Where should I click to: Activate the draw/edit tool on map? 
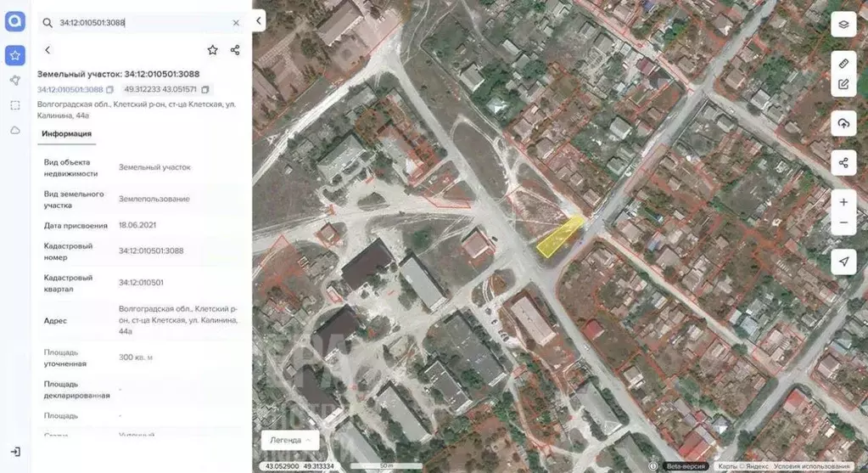843,84
